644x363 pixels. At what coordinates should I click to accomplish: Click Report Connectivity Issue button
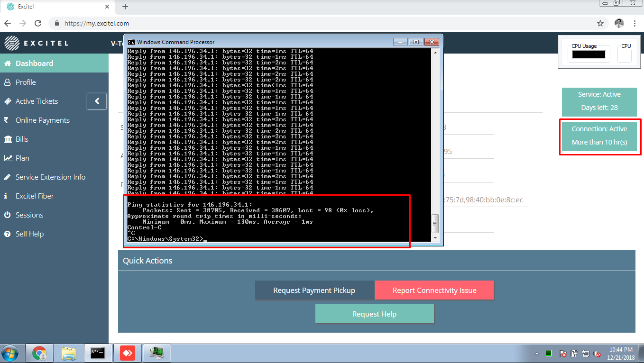434,290
